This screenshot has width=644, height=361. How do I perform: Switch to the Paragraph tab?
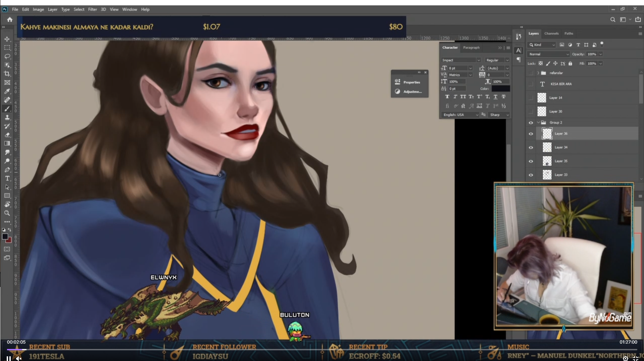click(x=471, y=48)
